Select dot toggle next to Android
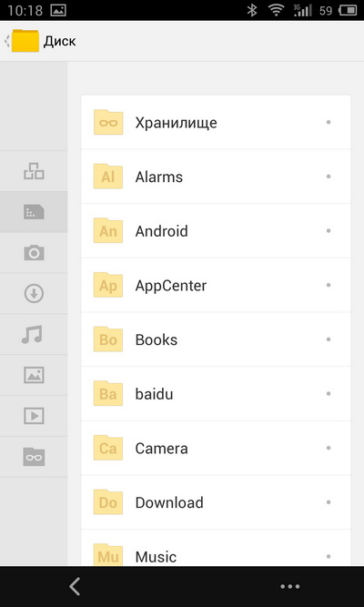The width and height of the screenshot is (364, 607). click(329, 231)
